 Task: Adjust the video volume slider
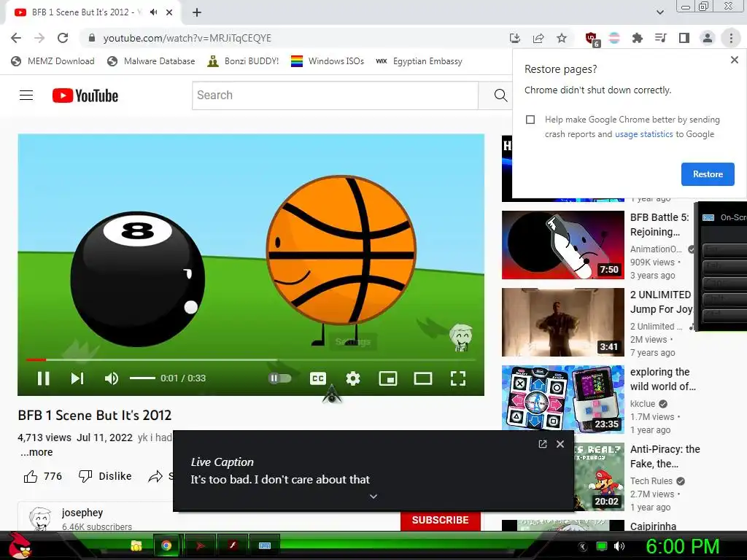point(142,378)
